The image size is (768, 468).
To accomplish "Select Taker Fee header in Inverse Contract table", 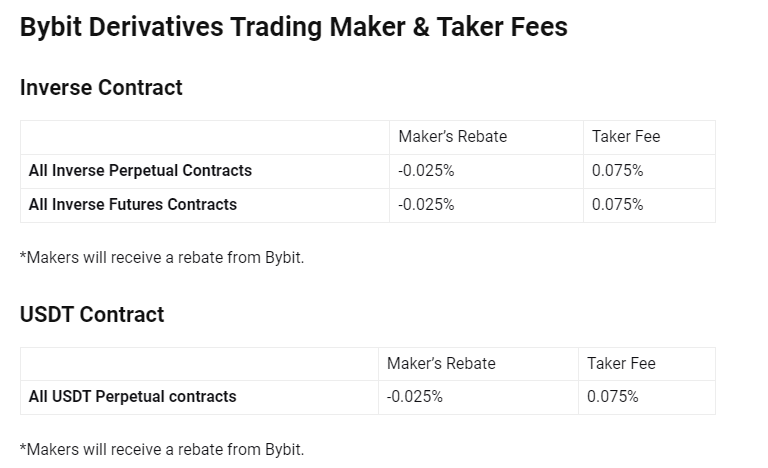I will (x=626, y=137).
